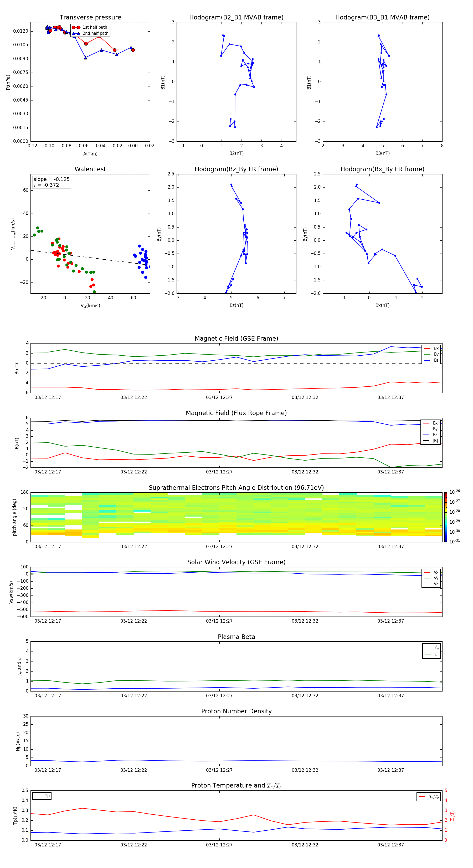Click the 'B3(nT)' x-axis label
The width and height of the screenshot is (473, 868).
point(382,153)
